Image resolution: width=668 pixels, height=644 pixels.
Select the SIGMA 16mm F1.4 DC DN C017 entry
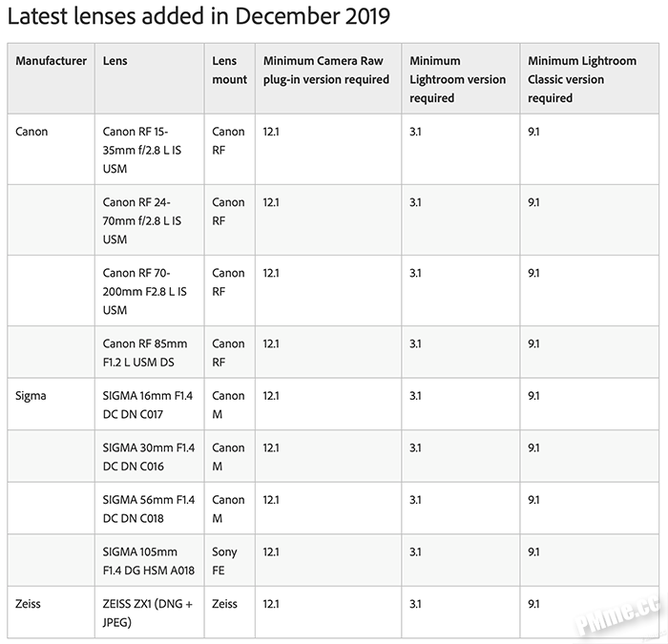pyautogui.click(x=147, y=405)
